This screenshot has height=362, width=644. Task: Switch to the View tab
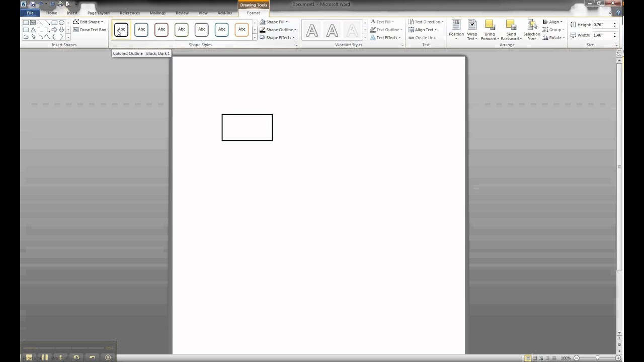click(203, 13)
